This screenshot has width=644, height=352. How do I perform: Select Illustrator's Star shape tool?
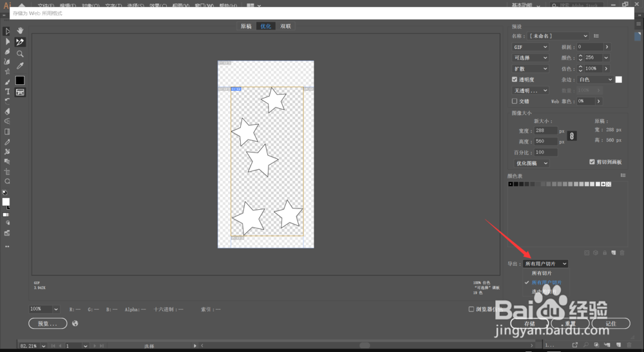tap(7, 71)
